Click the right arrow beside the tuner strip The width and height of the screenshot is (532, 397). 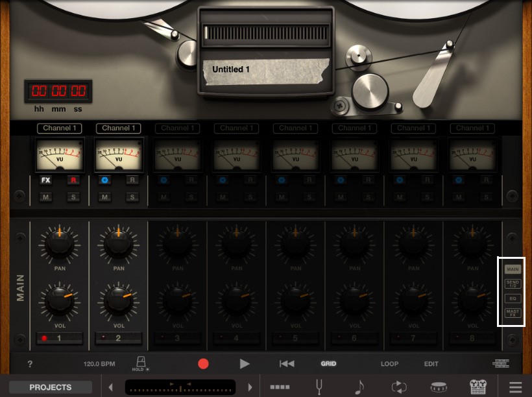[250, 387]
